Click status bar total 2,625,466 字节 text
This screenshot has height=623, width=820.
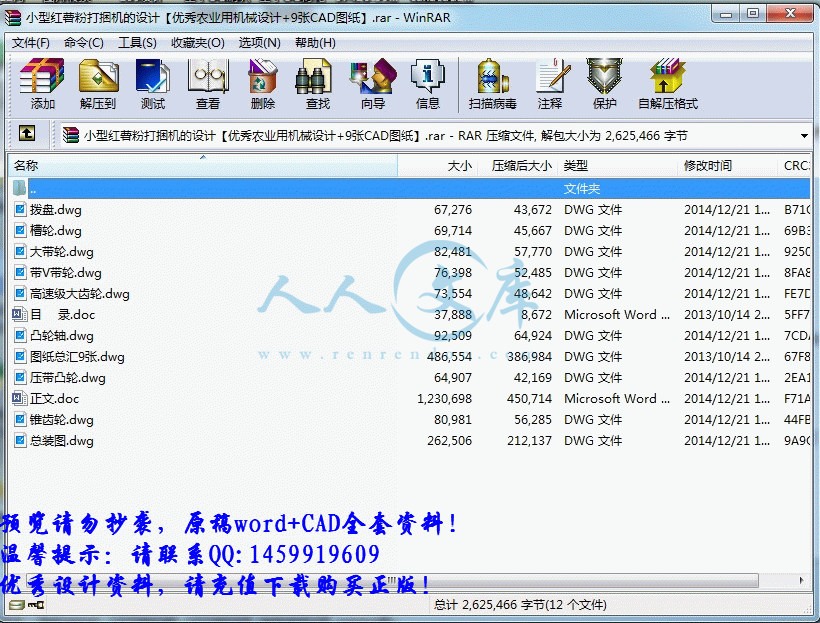click(520, 605)
